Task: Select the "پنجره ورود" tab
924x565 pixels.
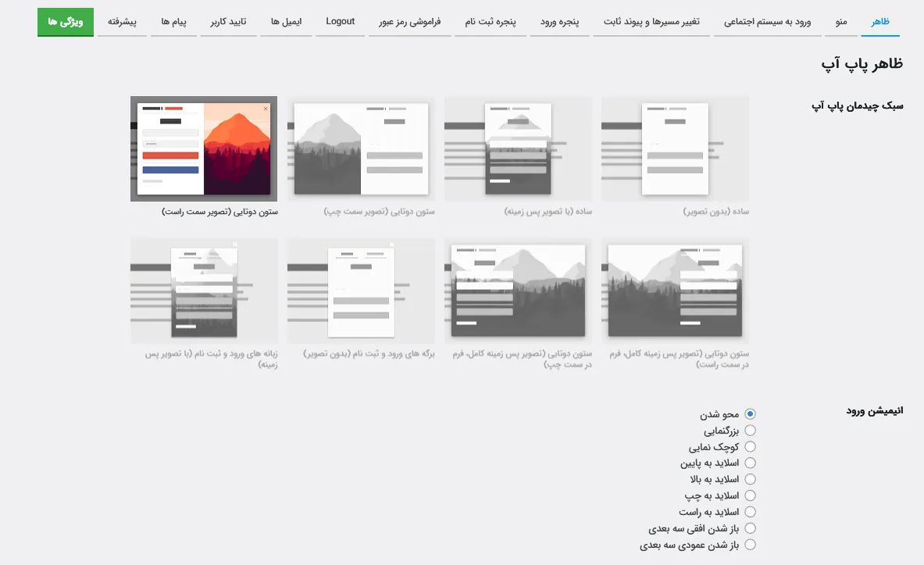Action: click(x=560, y=22)
